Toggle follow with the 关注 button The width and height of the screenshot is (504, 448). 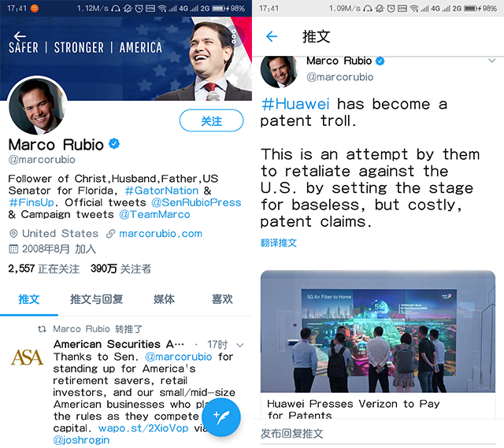pos(211,120)
